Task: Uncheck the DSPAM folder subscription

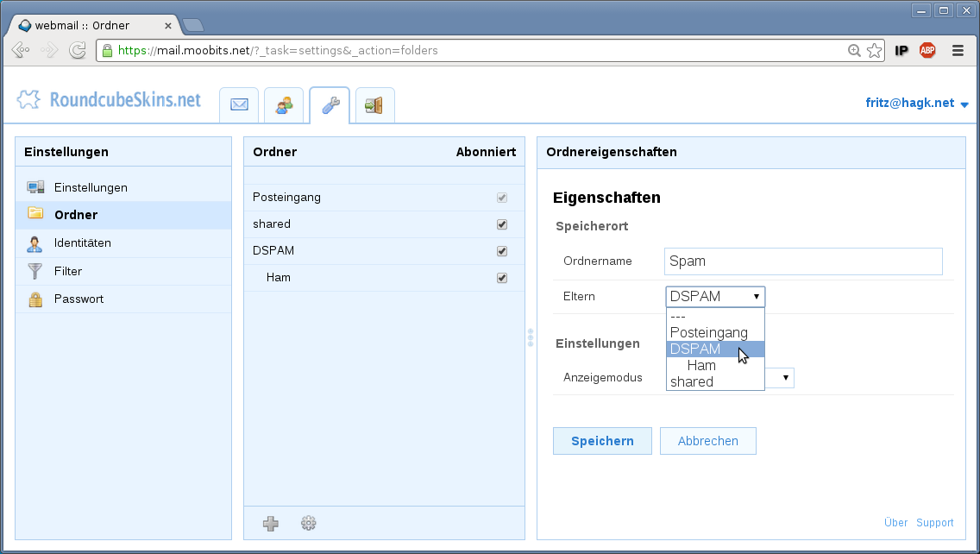Action: coord(502,251)
